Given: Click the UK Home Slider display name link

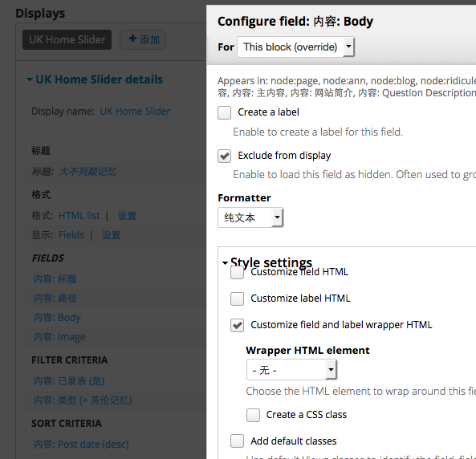Looking at the screenshot, I should pyautogui.click(x=135, y=112).
